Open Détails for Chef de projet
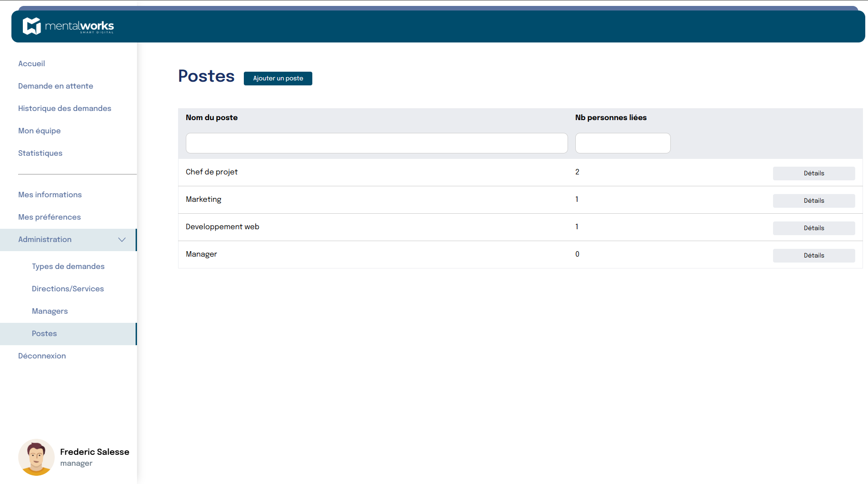 tap(813, 174)
